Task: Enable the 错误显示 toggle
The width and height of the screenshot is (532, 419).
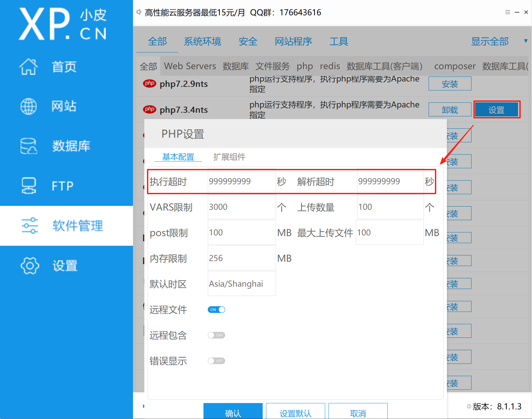Action: pos(216,361)
